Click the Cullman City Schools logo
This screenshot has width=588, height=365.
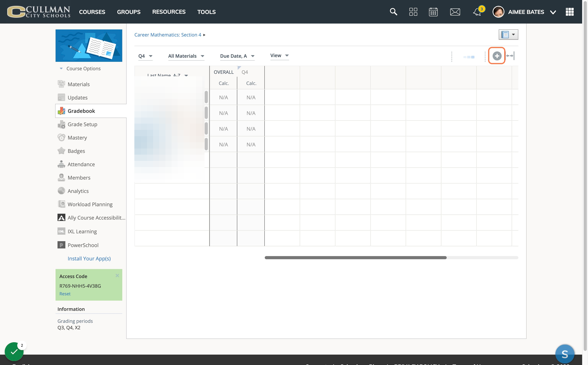pyautogui.click(x=39, y=12)
